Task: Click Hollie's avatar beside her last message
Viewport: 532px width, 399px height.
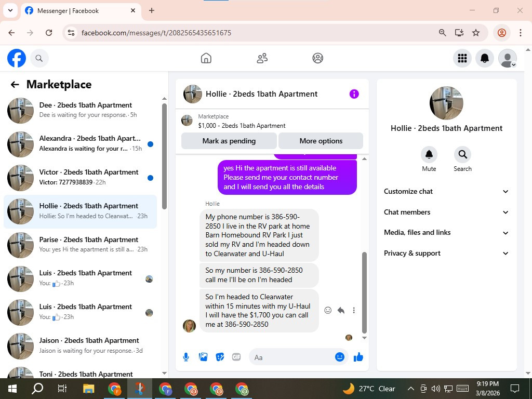Action: tap(189, 326)
